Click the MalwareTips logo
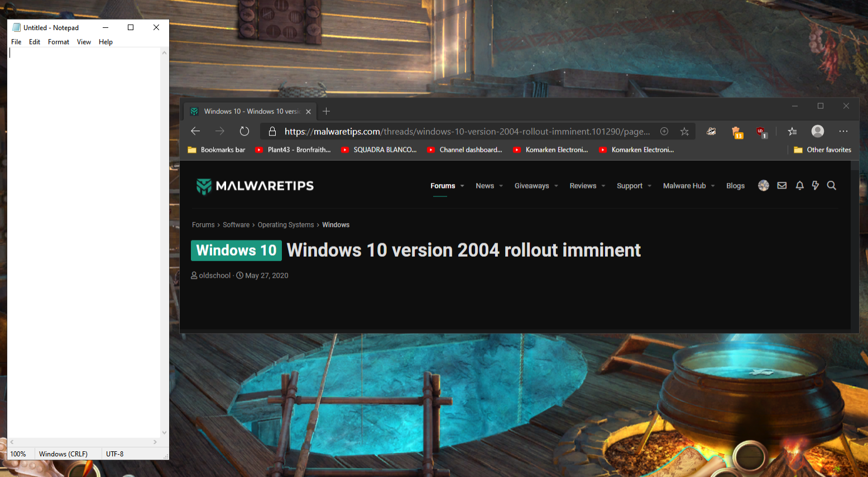The height and width of the screenshot is (477, 868). tap(255, 186)
